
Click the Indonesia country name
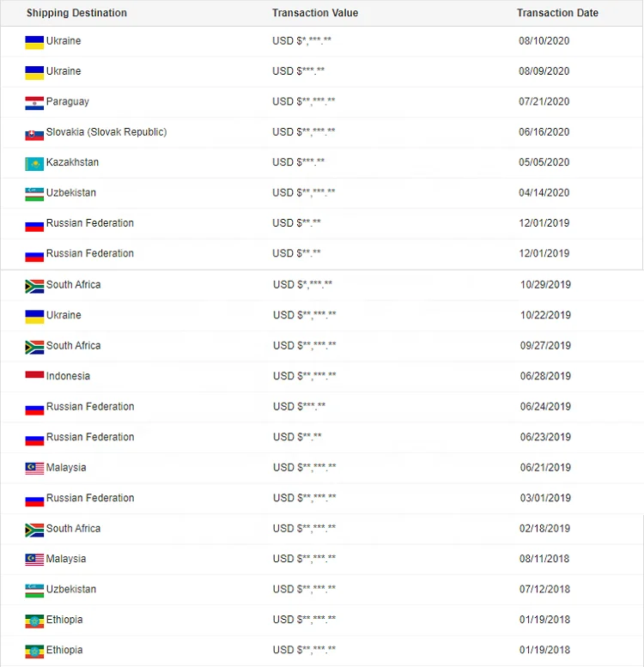click(68, 376)
